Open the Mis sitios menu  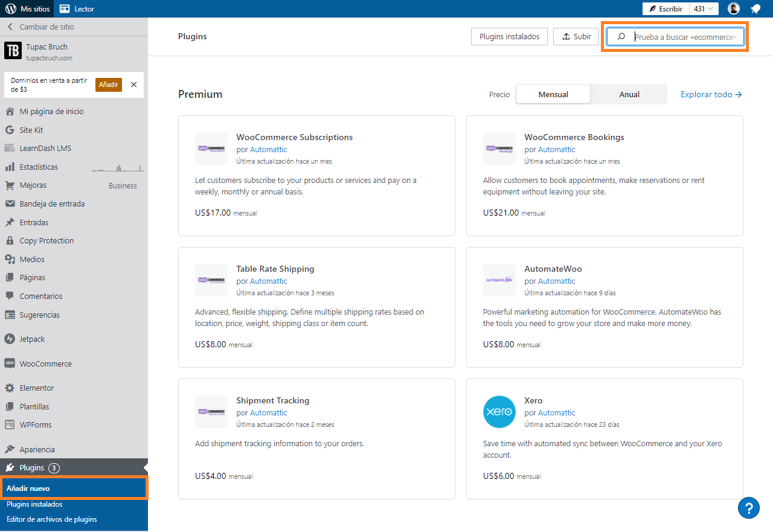27,8
